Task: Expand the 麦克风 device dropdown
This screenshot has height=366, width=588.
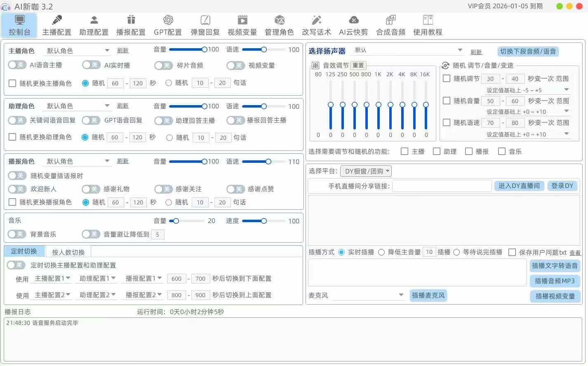Action: [x=368, y=295]
